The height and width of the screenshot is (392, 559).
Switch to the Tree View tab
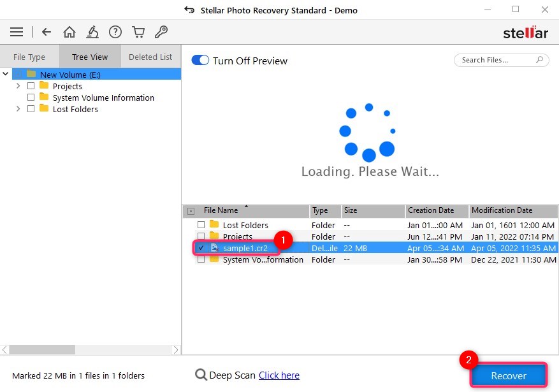click(90, 57)
